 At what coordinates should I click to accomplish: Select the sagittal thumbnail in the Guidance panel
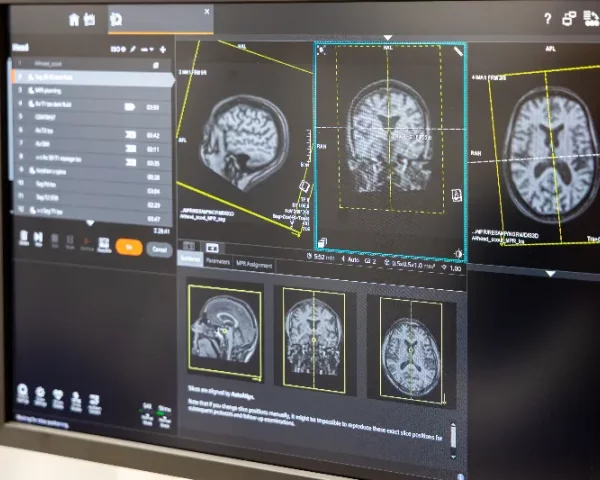[x=225, y=332]
